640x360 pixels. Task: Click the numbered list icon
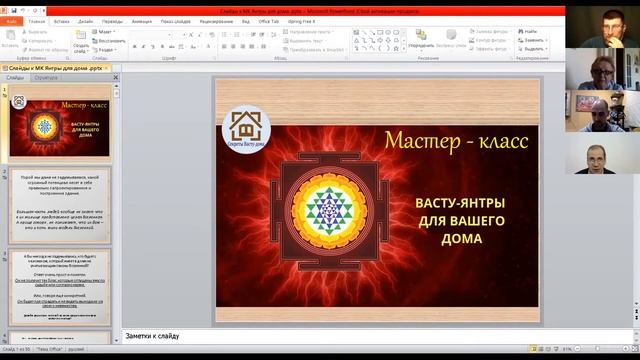[237, 35]
